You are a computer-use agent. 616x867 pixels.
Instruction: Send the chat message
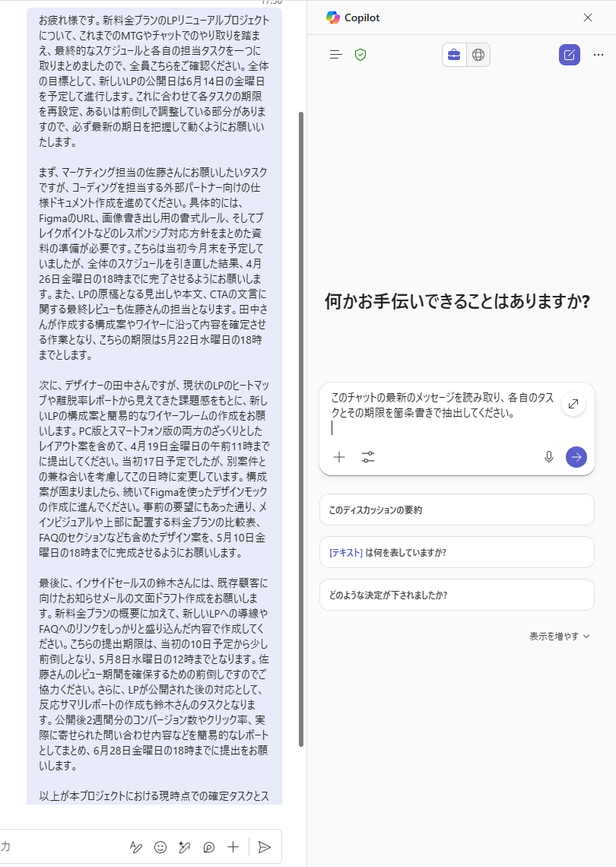pos(265,847)
